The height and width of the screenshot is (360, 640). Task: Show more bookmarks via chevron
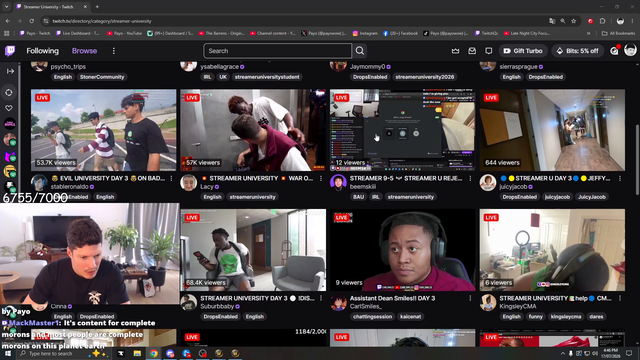[x=589, y=33]
